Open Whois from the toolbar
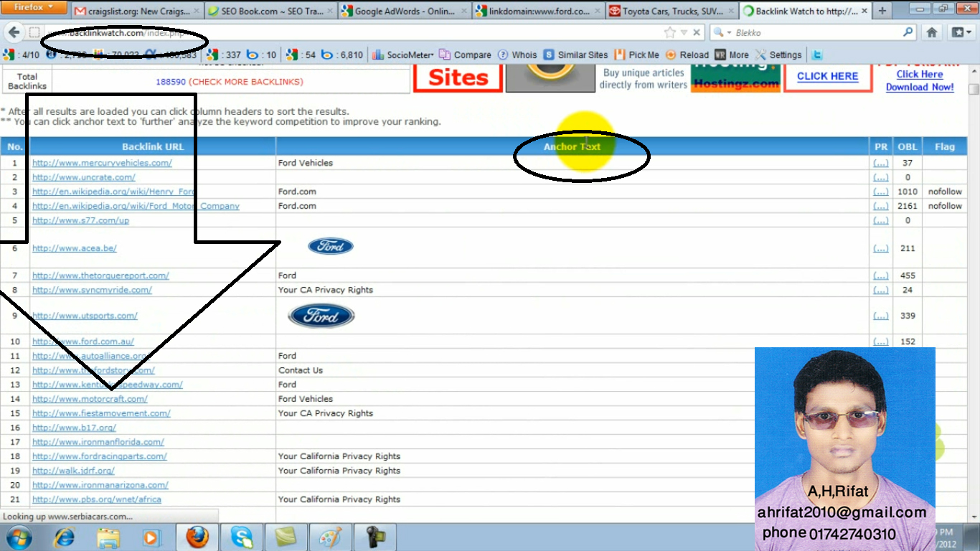This screenshot has height=551, width=980. point(517,55)
